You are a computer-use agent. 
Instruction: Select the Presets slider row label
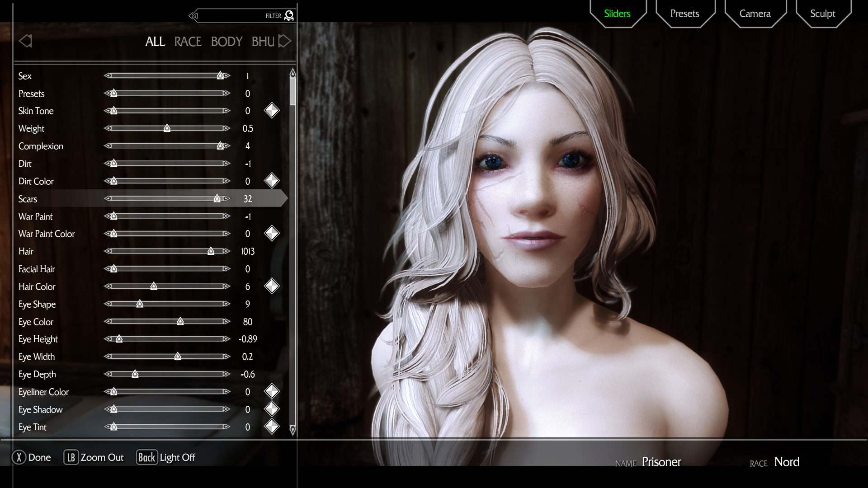tap(31, 94)
